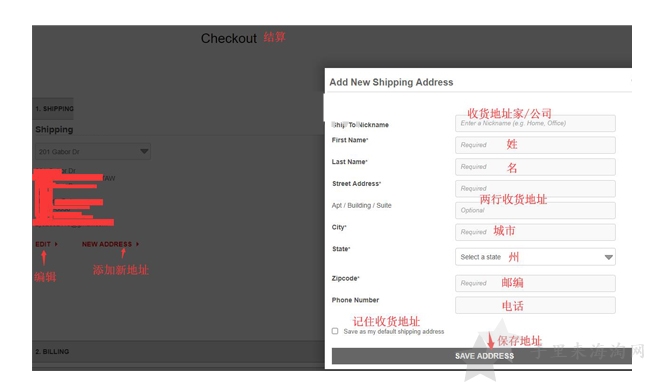Image resolution: width=654 pixels, height=390 pixels.
Task: Click the State field label
Action: [341, 249]
